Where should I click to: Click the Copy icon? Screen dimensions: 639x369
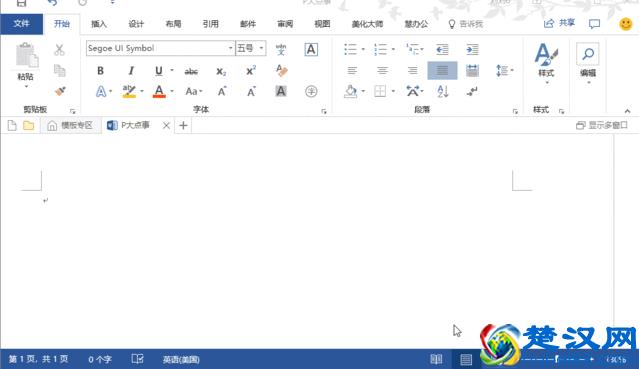[59, 71]
